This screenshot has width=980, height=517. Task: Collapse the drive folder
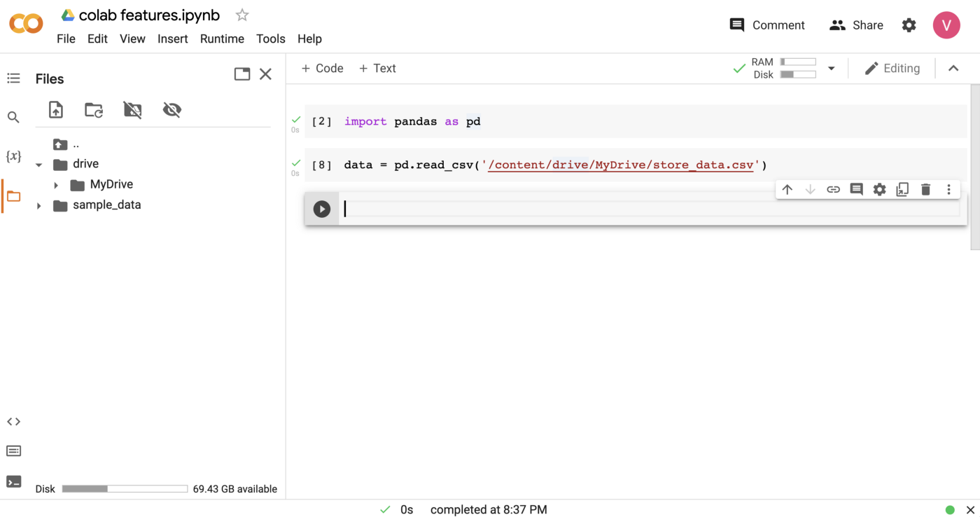point(39,165)
